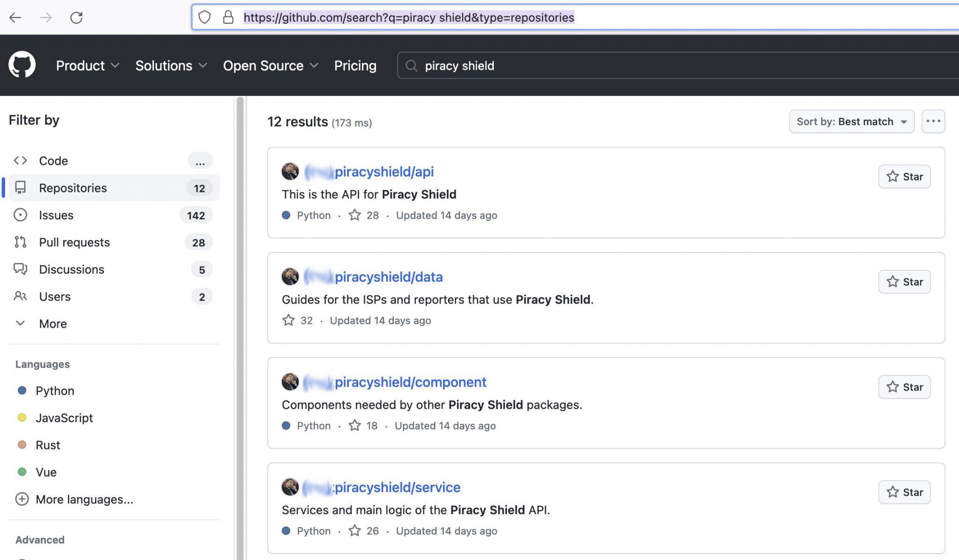The image size is (959, 560).
Task: Open the Sort by Best match dropdown
Action: [x=851, y=121]
